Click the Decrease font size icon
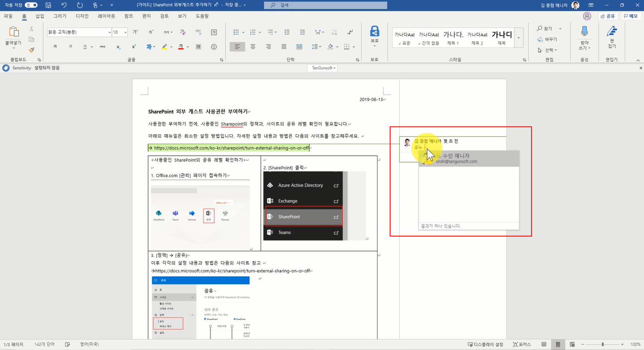Viewport: 644px width, 350px height. click(x=151, y=32)
